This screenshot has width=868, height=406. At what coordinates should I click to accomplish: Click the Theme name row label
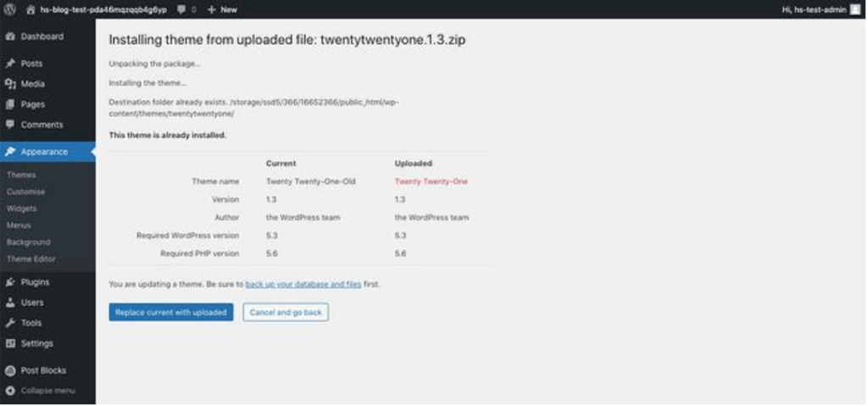click(x=215, y=181)
